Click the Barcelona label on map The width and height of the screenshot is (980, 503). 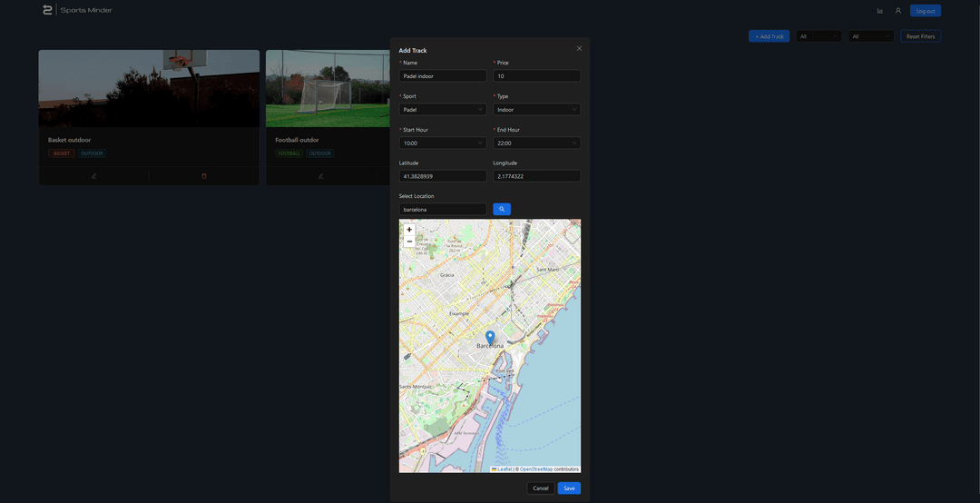click(x=490, y=346)
